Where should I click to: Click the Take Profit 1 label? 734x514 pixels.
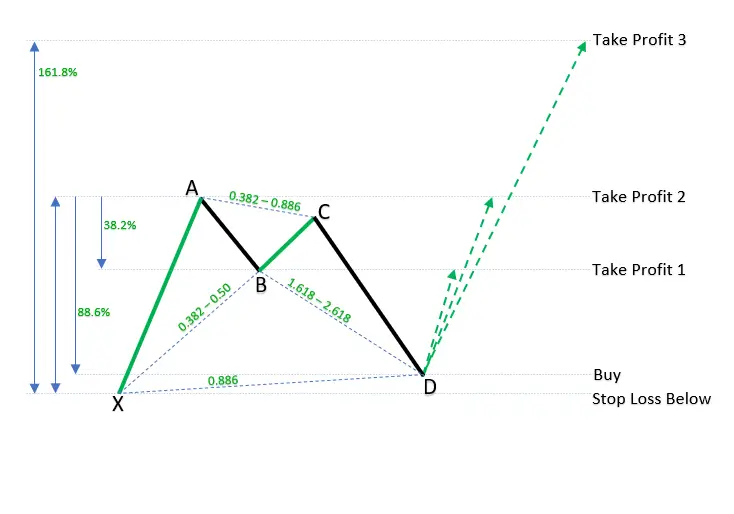tap(639, 270)
